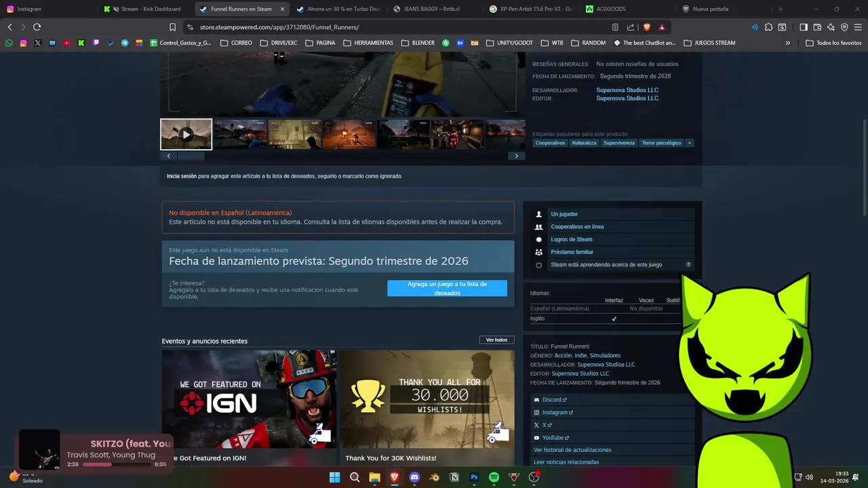This screenshot has width=868, height=488.
Task: Expand the CORREO bookmarks folder
Action: point(237,43)
